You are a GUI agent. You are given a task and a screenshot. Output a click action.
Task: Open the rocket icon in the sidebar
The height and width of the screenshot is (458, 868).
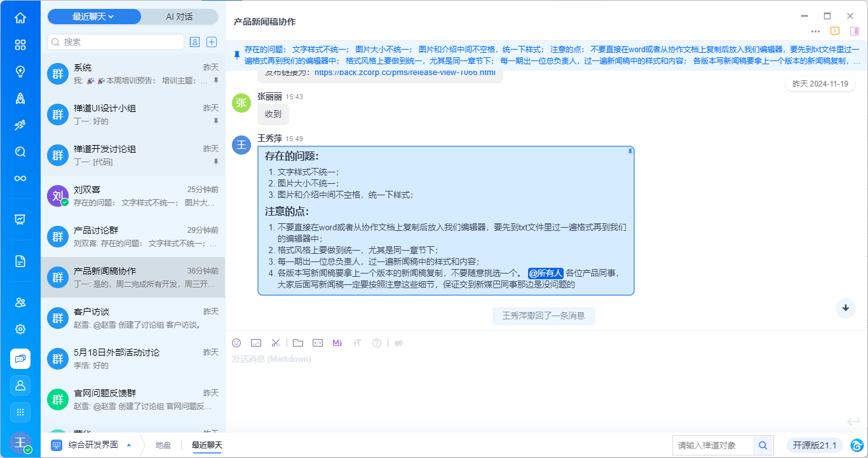[20, 98]
